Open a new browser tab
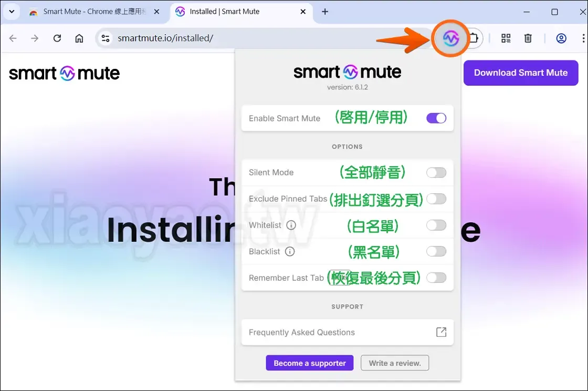588x391 pixels. [325, 12]
